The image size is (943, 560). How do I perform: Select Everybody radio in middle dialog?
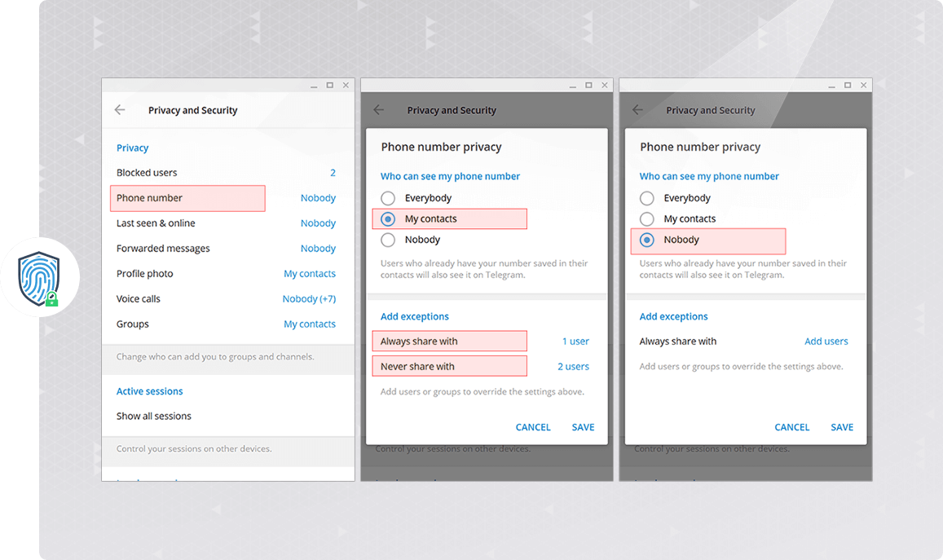click(388, 198)
